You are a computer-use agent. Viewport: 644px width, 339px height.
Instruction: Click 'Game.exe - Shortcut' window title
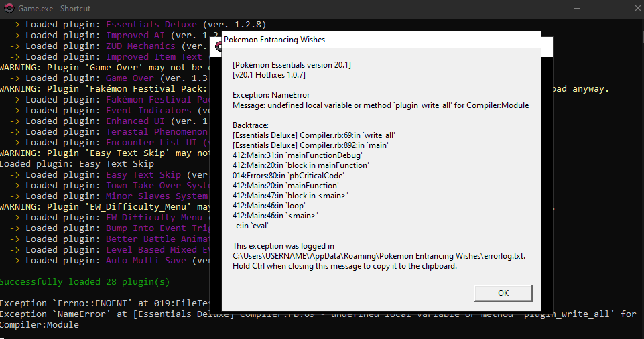(x=54, y=8)
